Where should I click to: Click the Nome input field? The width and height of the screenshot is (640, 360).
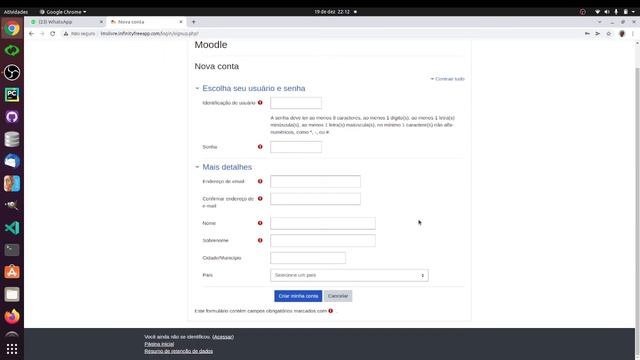point(323,223)
